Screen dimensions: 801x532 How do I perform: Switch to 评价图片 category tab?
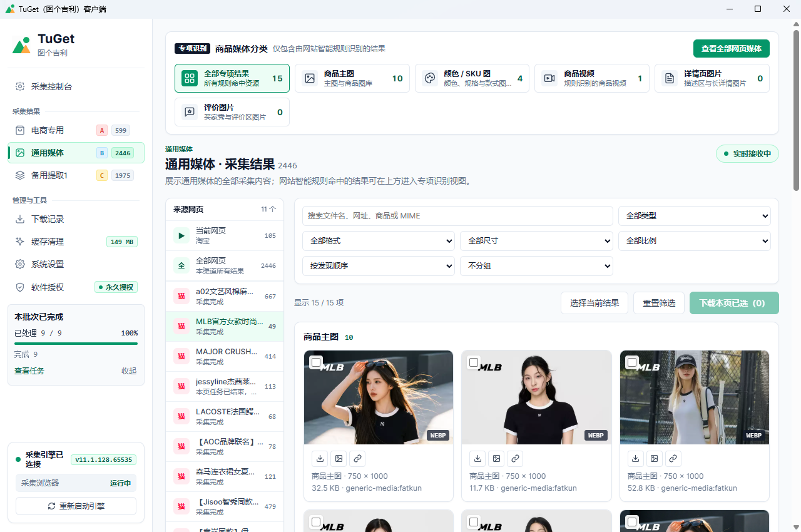pyautogui.click(x=232, y=112)
